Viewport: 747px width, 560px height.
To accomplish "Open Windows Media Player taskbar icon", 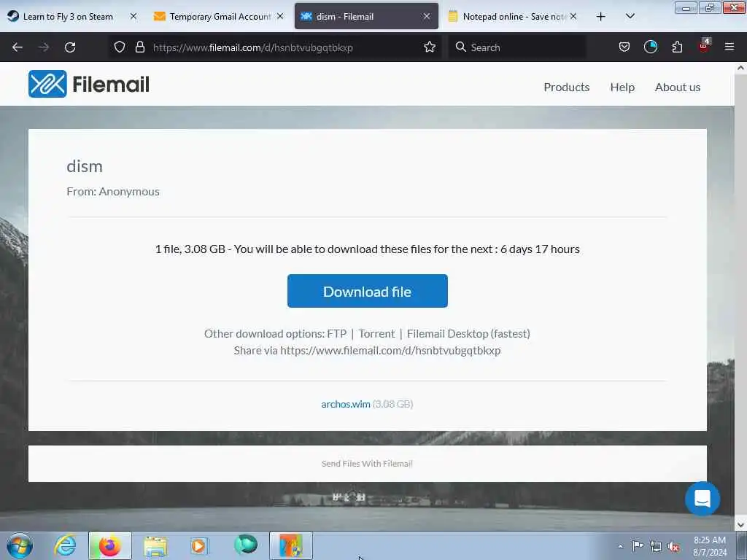I will click(199, 545).
